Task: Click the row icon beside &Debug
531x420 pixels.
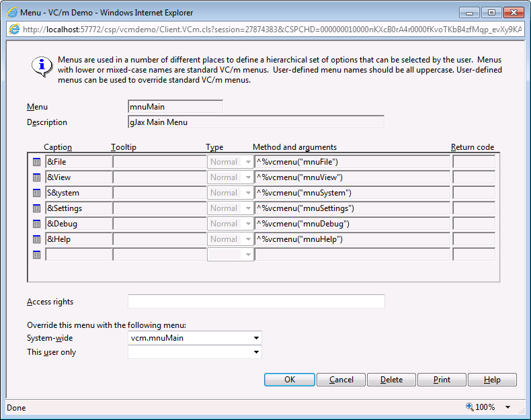Action: (36, 224)
